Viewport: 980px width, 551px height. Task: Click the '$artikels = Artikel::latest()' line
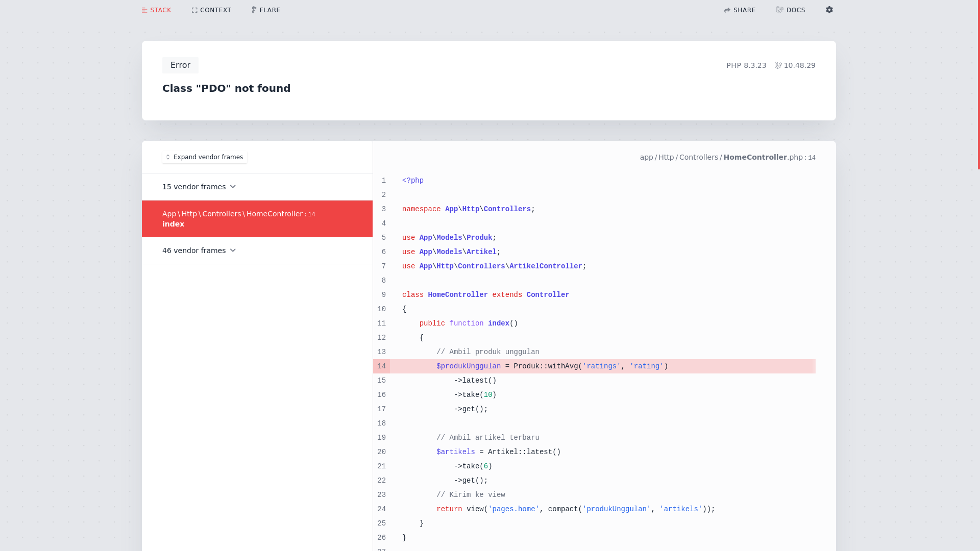[x=499, y=452]
